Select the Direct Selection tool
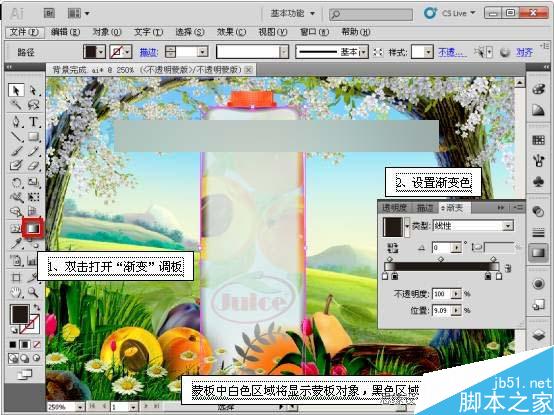 34,90
